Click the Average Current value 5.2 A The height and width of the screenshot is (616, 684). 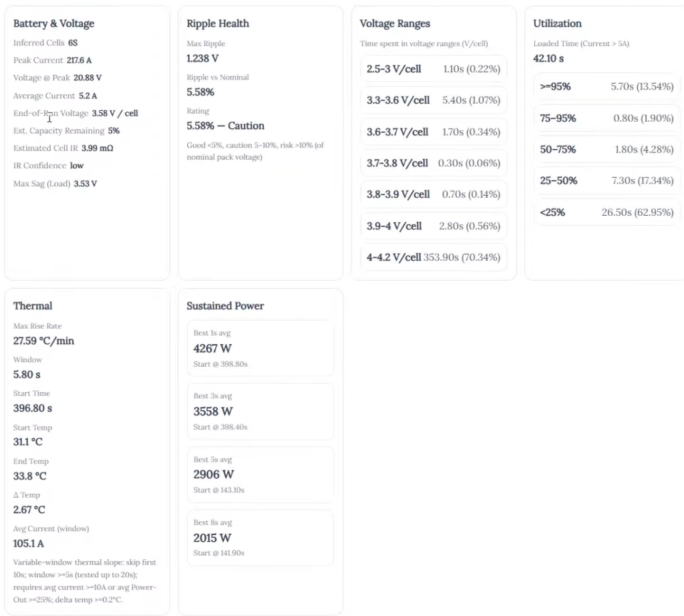click(x=88, y=96)
